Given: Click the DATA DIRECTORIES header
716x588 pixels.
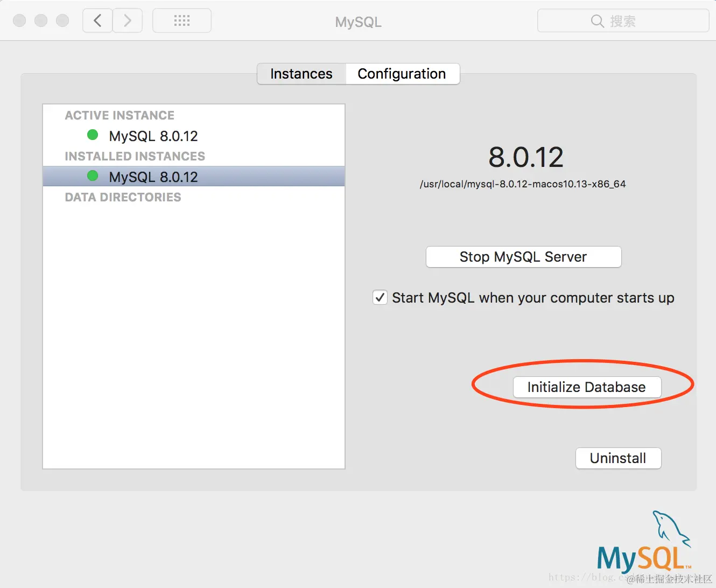Looking at the screenshot, I should (x=123, y=197).
